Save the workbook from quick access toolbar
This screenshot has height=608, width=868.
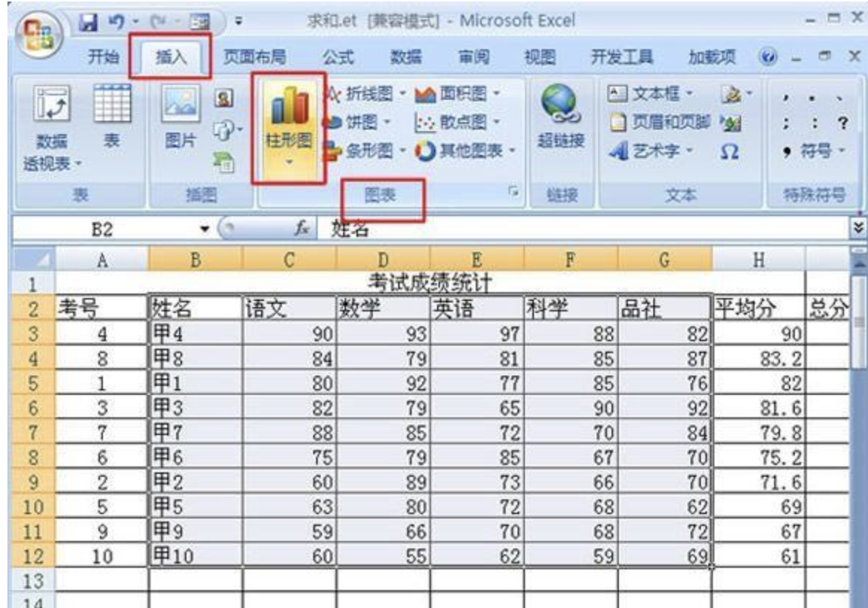tap(87, 22)
